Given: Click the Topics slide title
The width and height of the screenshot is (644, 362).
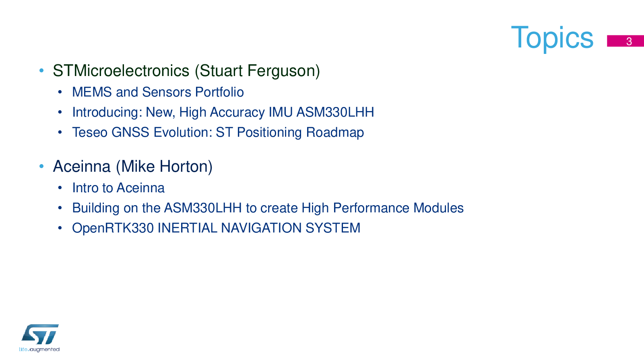Looking at the screenshot, I should pyautogui.click(x=552, y=38).
